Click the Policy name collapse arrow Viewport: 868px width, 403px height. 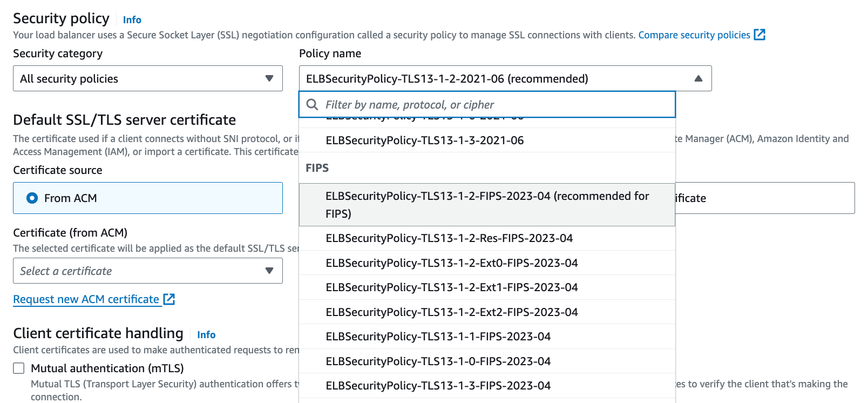point(699,78)
